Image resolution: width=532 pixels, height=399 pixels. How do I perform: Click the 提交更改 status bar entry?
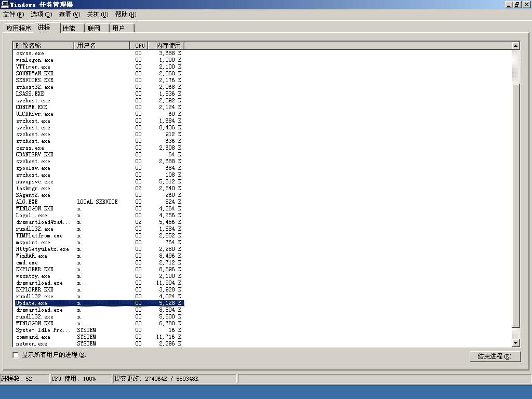[x=175, y=379]
